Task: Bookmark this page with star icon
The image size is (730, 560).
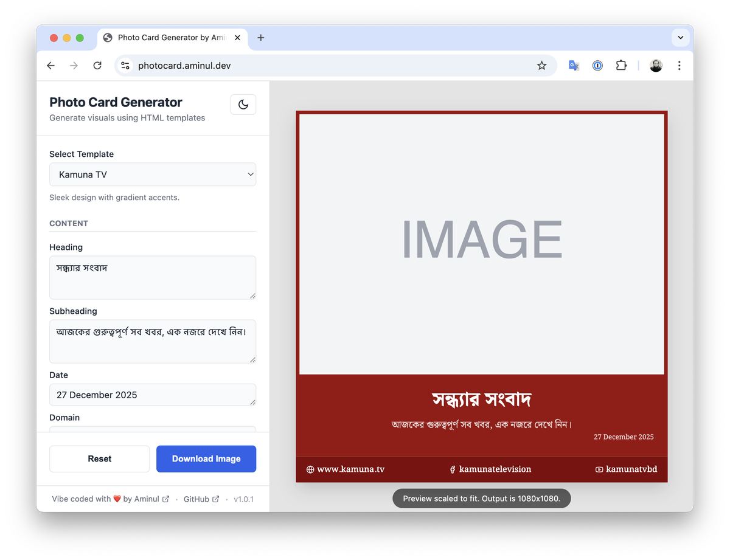Action: click(541, 66)
